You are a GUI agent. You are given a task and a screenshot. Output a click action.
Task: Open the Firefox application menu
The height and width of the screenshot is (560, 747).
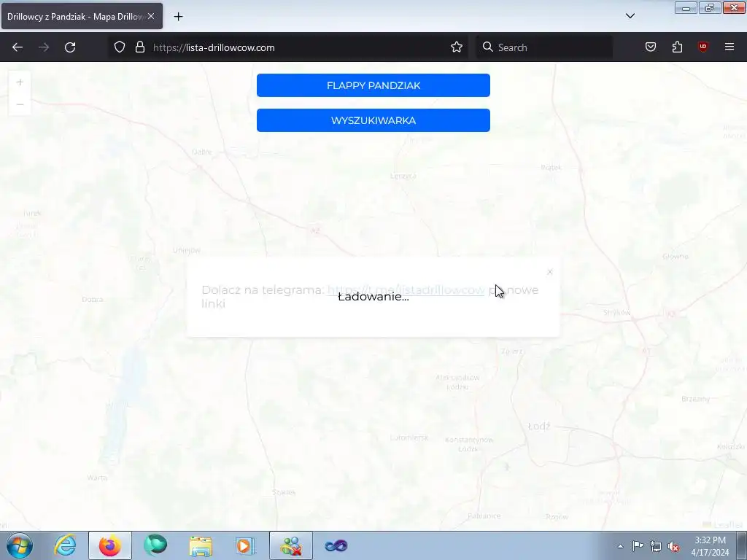pos(729,47)
